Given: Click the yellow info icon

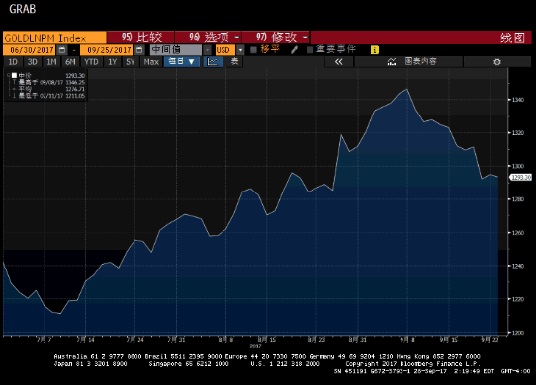Looking at the screenshot, I should (x=375, y=50).
